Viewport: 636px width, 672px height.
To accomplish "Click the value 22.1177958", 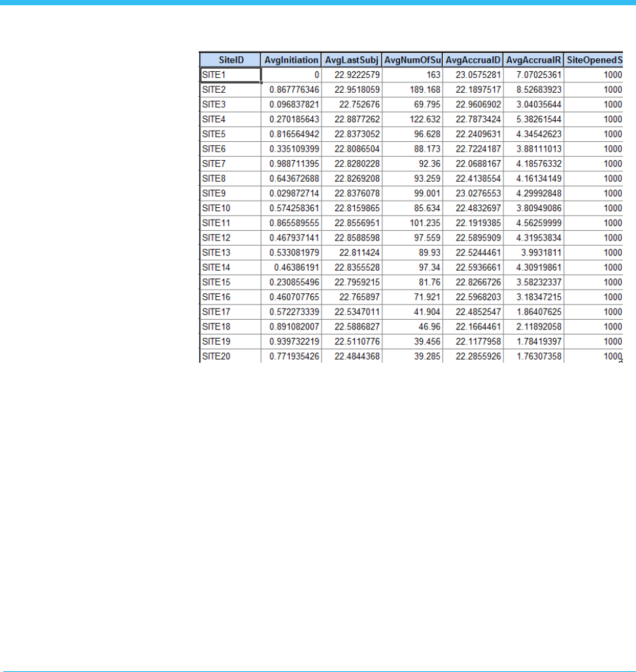I will pos(478,342).
